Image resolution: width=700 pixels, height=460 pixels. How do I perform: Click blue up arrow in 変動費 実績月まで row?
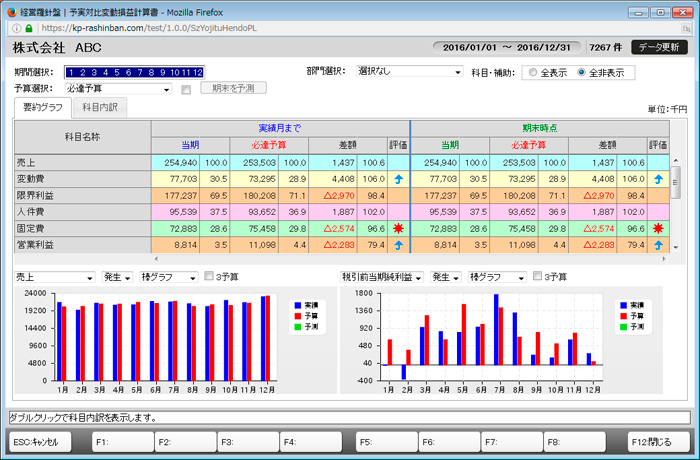(x=399, y=179)
